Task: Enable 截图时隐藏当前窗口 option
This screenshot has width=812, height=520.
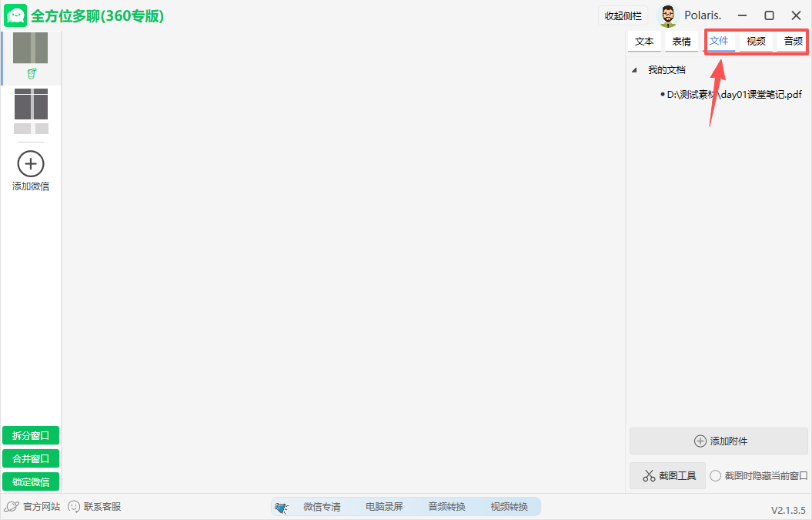Action: 716,475
